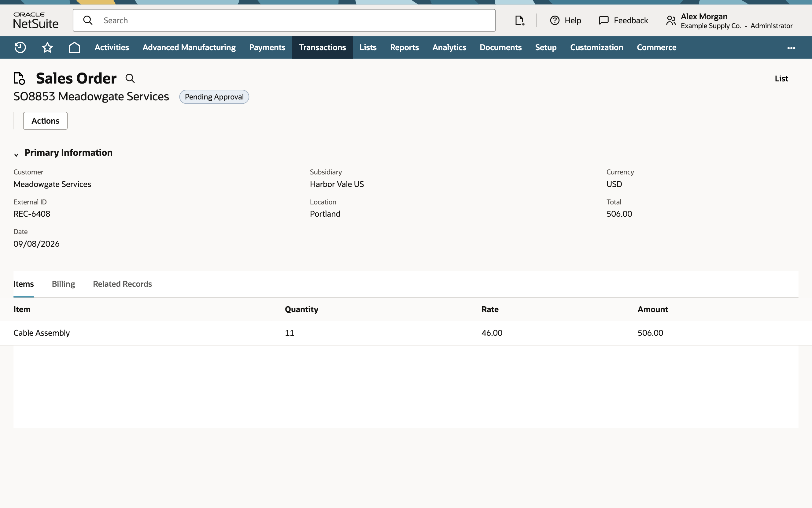Viewport: 812px width, 508px height.
Task: Open the Reports menu
Action: (404, 47)
